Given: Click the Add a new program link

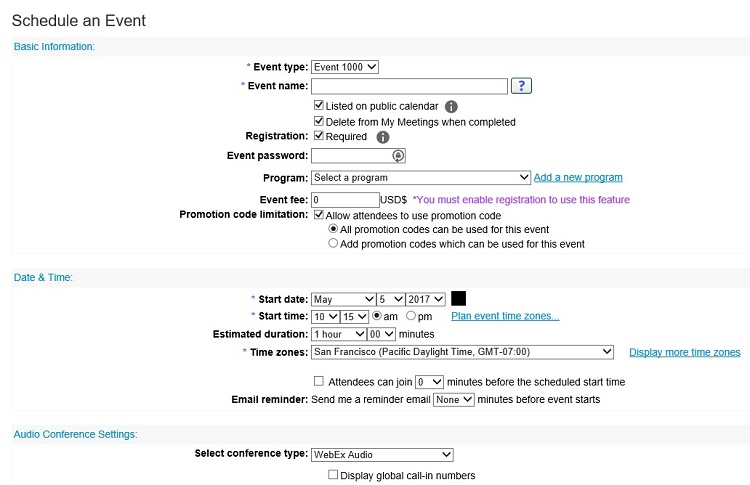Looking at the screenshot, I should coord(578,178).
